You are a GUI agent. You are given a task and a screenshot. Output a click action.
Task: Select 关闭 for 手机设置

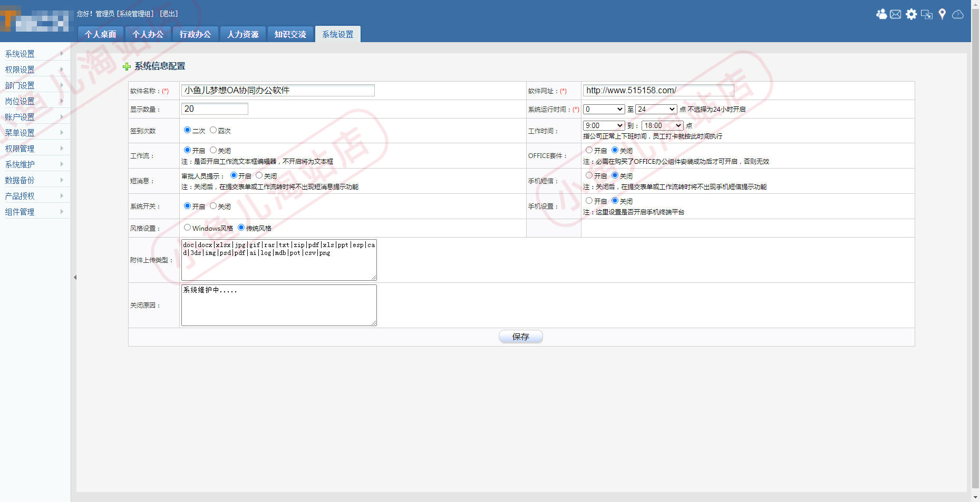tap(615, 201)
